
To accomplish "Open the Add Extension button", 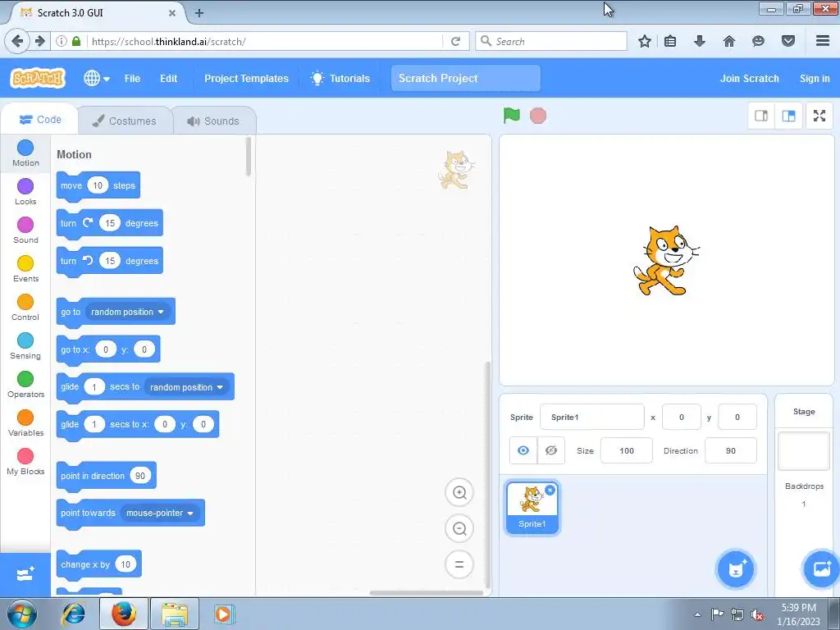I will (25, 575).
